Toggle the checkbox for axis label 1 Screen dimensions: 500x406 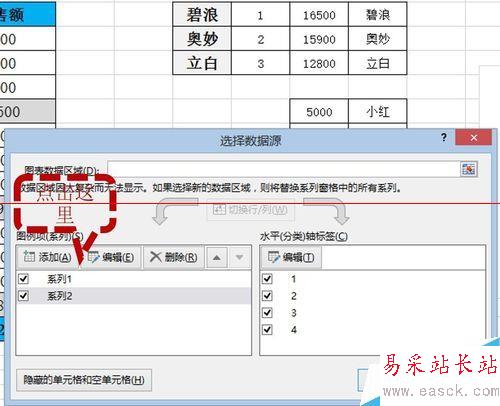tap(267, 279)
